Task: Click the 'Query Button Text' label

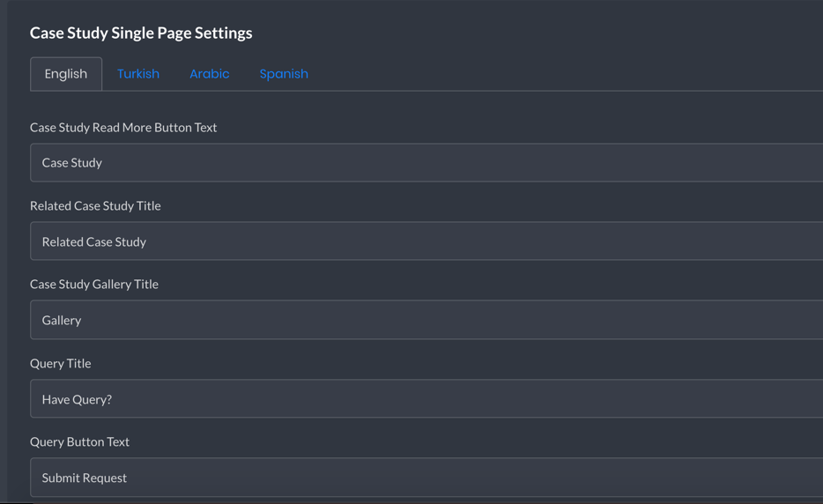Action: (79, 441)
